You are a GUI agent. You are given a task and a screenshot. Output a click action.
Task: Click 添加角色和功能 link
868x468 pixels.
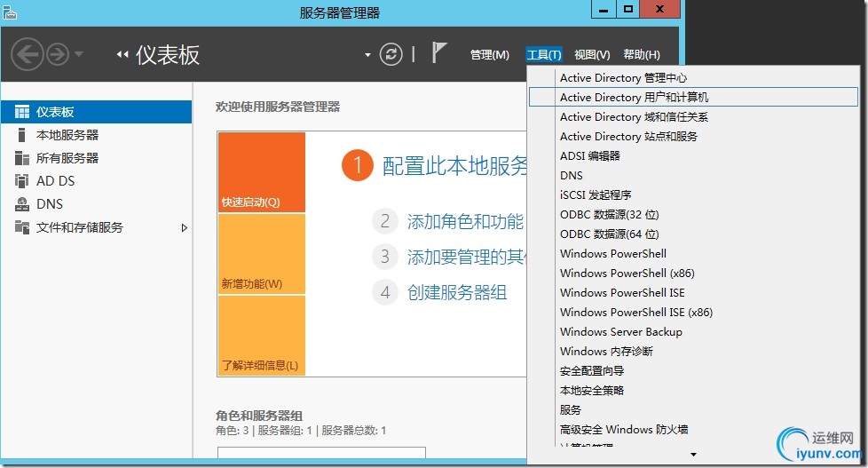[465, 221]
